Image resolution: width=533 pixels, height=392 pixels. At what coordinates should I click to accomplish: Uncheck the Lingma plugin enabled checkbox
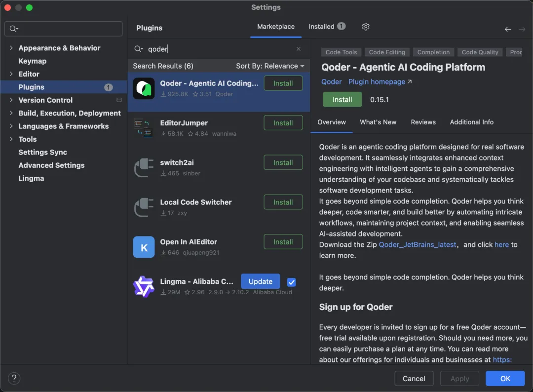(291, 282)
